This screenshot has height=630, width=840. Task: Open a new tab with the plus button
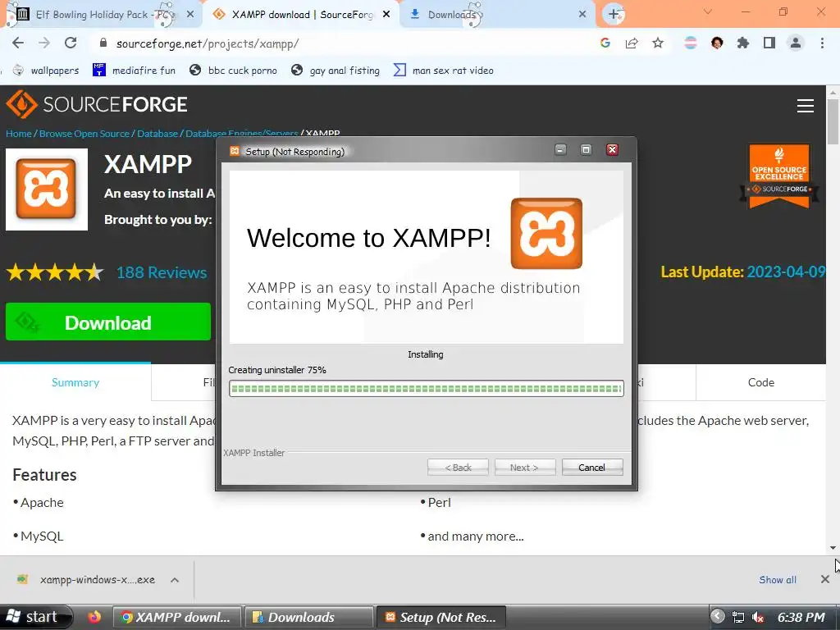[x=614, y=14]
